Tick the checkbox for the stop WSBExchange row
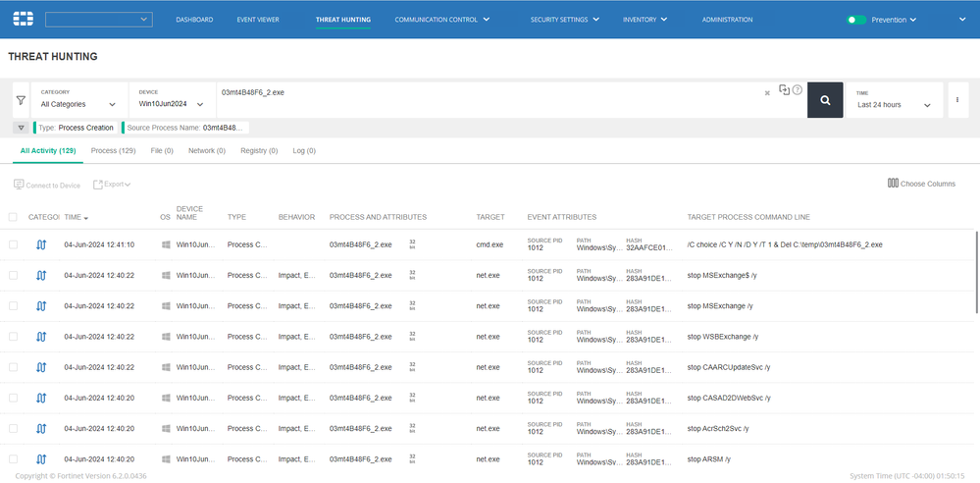Screen dimensions: 980x483 (x=13, y=337)
